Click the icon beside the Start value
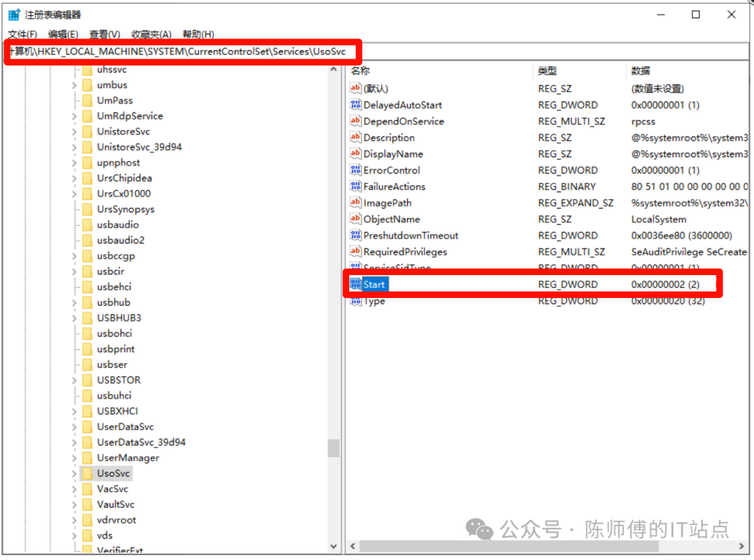The image size is (754, 560). click(x=356, y=284)
